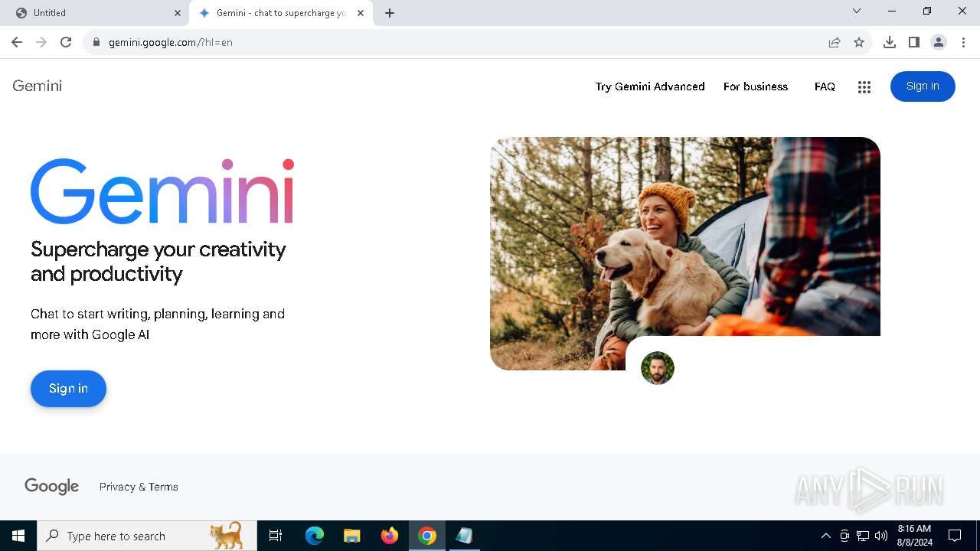Open the FAQ link
Viewport: 980px width, 551px height.
[825, 86]
